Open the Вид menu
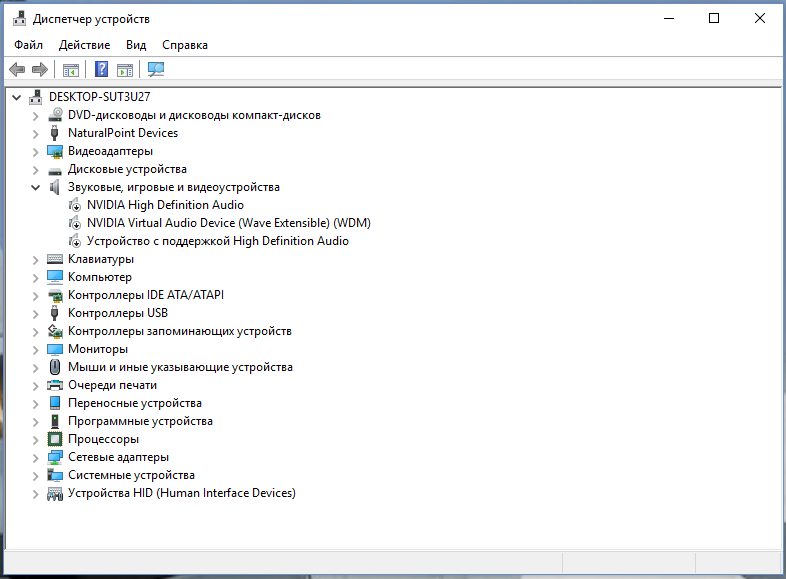786x579 pixels. [x=136, y=45]
